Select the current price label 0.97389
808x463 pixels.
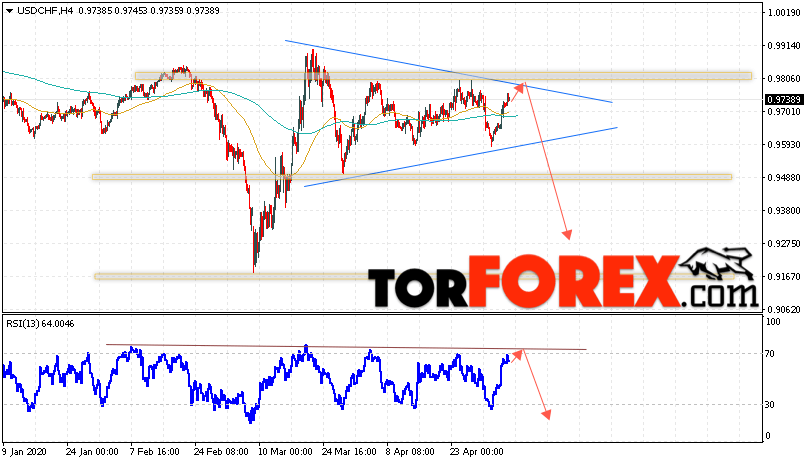pyautogui.click(x=783, y=100)
